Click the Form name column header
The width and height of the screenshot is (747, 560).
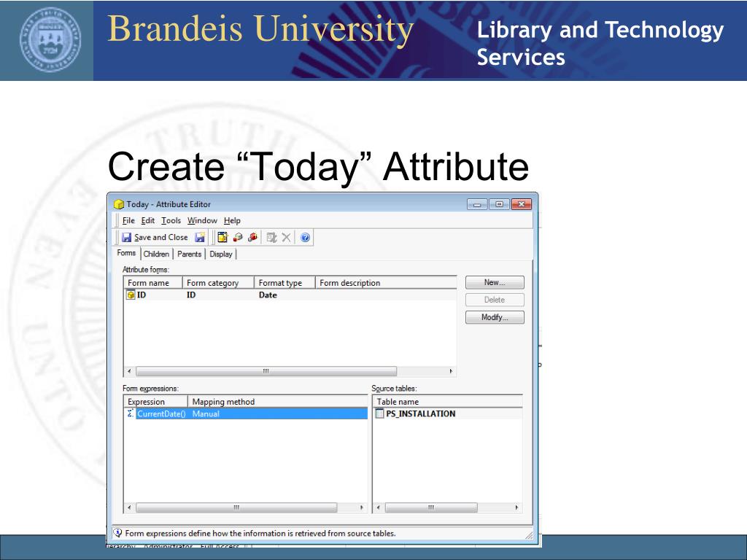pyautogui.click(x=153, y=283)
